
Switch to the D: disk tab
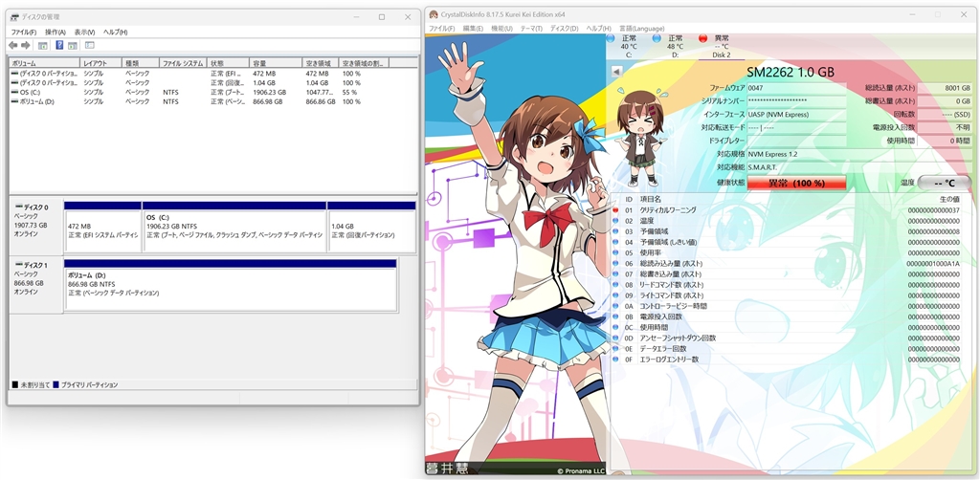tap(675, 47)
